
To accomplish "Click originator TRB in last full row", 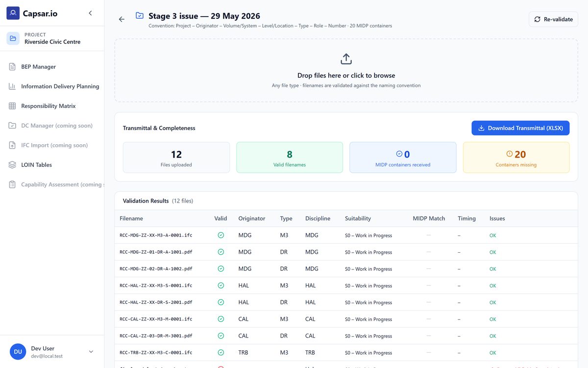I will [244, 353].
